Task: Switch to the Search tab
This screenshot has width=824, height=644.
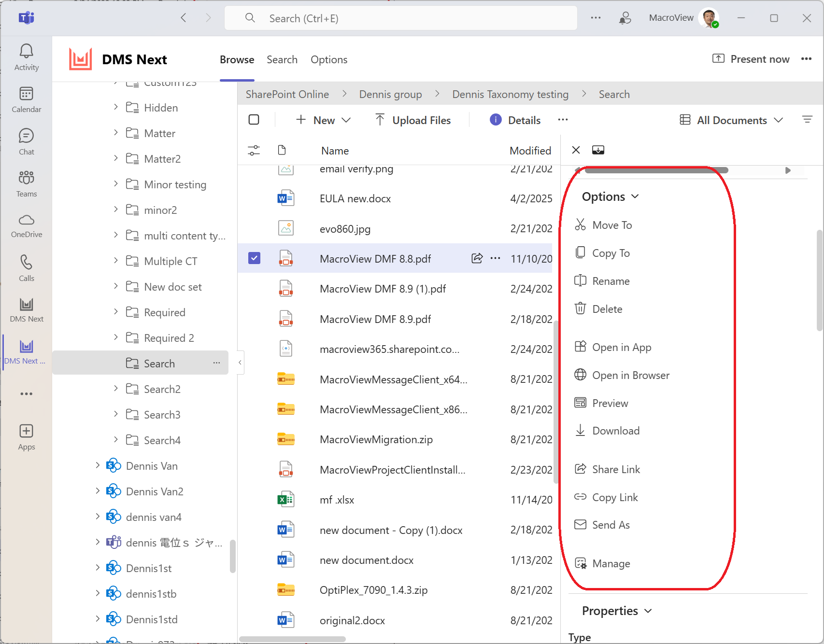Action: (x=282, y=60)
